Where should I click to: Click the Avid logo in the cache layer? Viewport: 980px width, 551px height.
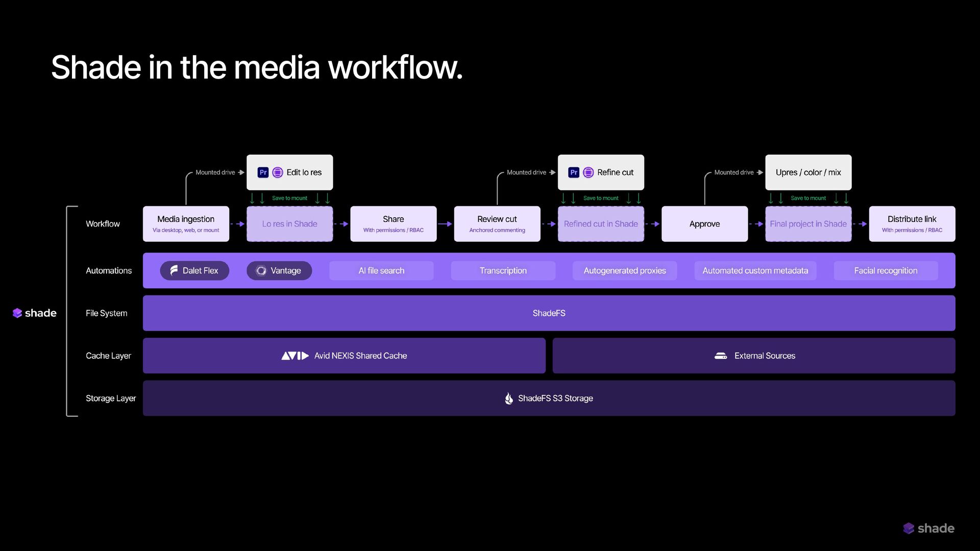pos(295,356)
